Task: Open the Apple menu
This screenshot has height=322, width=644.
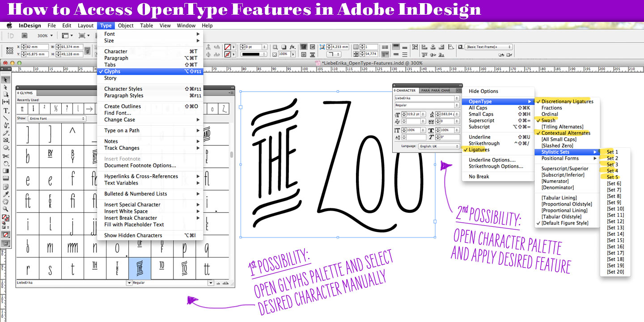Action: (x=9, y=25)
